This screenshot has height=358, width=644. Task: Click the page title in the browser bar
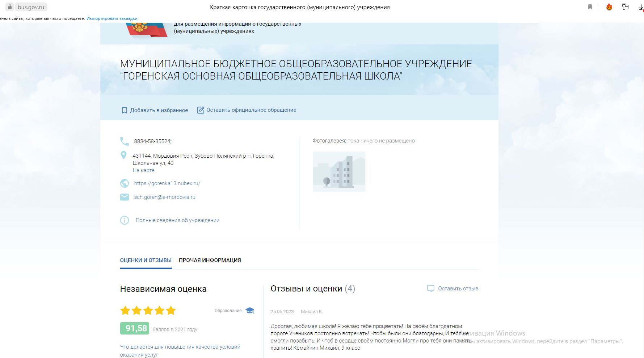(300, 7)
